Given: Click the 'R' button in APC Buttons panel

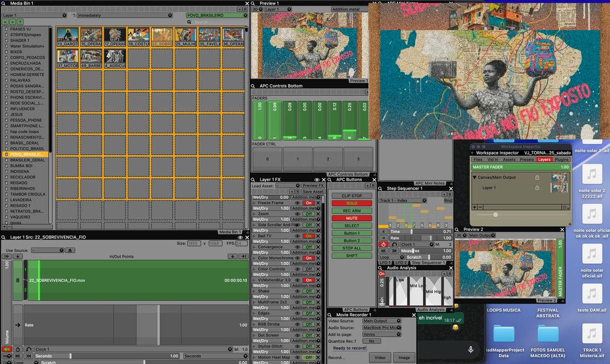Looking at the screenshot, I should coord(373,186).
